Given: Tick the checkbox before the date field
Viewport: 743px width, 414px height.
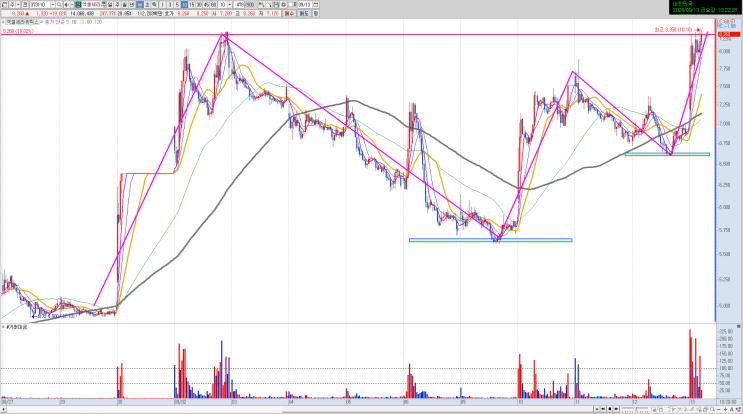Looking at the screenshot, I should pos(291,4).
